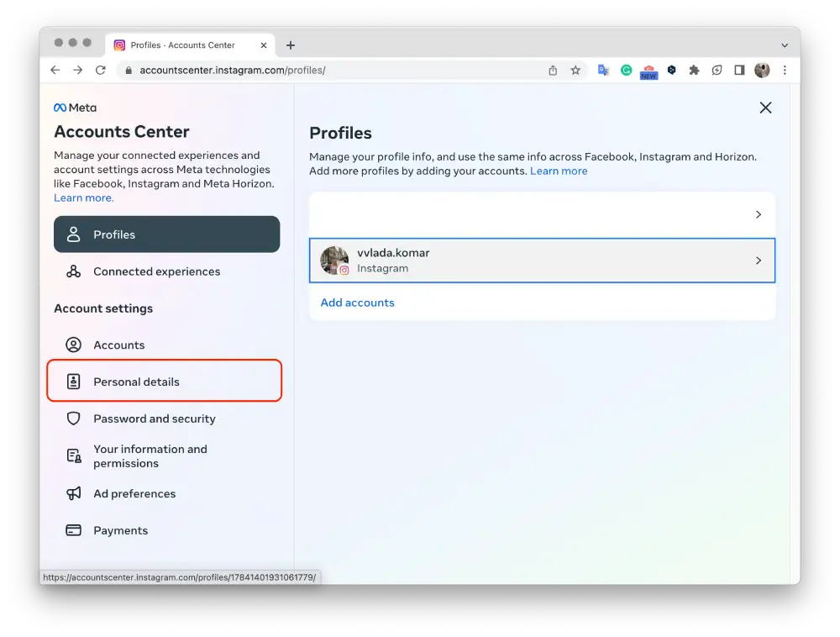The height and width of the screenshot is (637, 840).
Task: Open Ad preferences settings
Action: (x=166, y=493)
